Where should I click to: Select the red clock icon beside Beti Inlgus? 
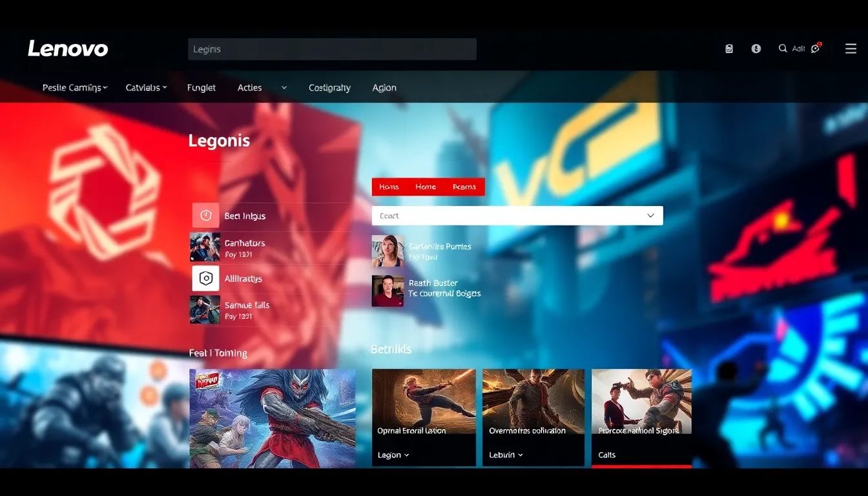205,216
